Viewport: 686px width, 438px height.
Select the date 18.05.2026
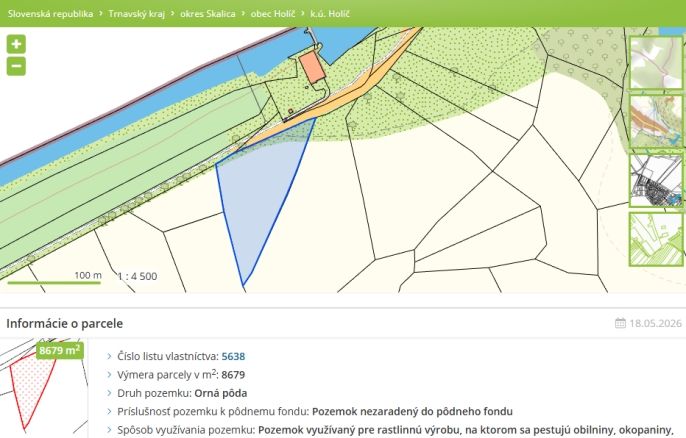(x=655, y=323)
